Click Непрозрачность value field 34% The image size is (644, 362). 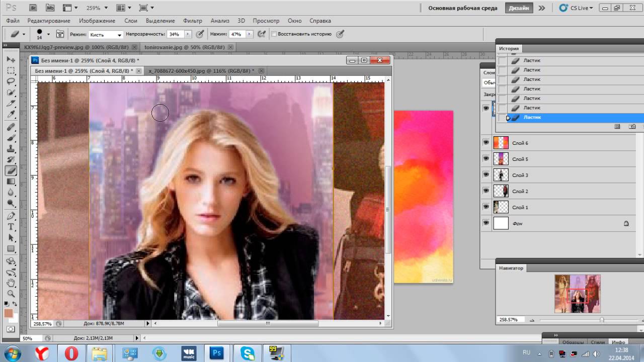tap(176, 34)
